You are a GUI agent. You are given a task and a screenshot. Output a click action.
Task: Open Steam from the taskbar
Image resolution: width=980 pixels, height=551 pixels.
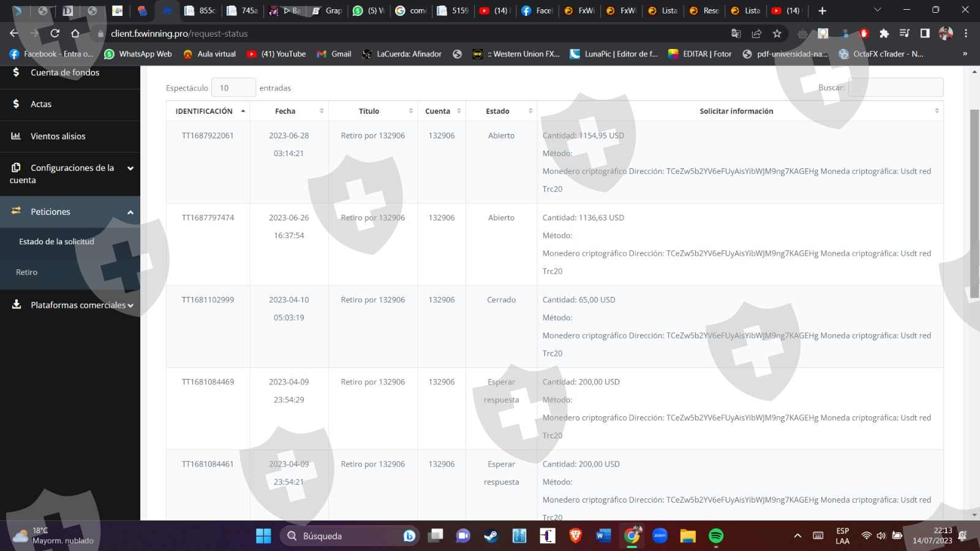point(491,536)
